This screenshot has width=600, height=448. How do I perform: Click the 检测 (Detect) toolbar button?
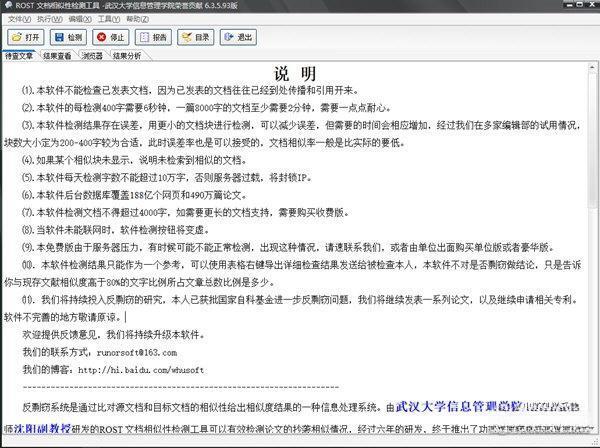[68, 37]
